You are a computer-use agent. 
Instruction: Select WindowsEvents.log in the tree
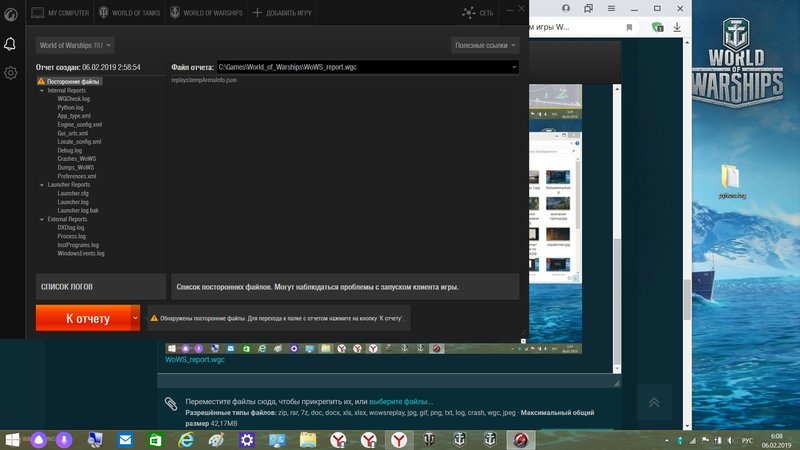(x=81, y=254)
